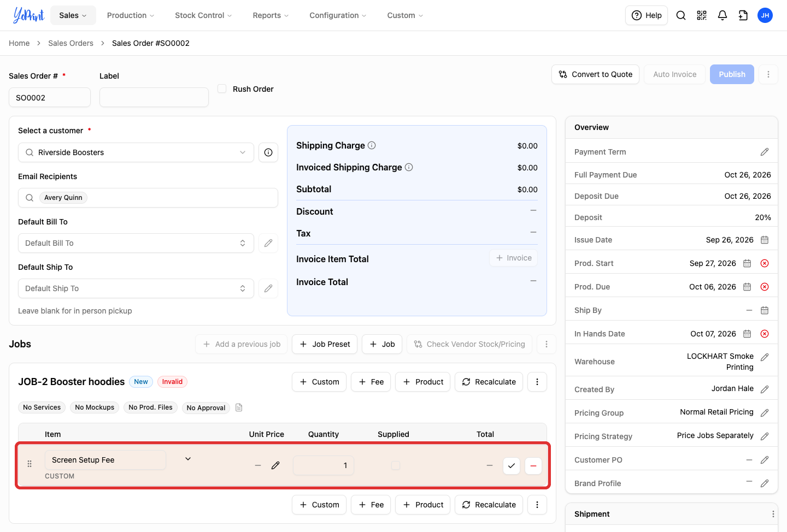Image resolution: width=787 pixels, height=532 pixels.
Task: Edit the Default Ship To address
Action: click(268, 288)
